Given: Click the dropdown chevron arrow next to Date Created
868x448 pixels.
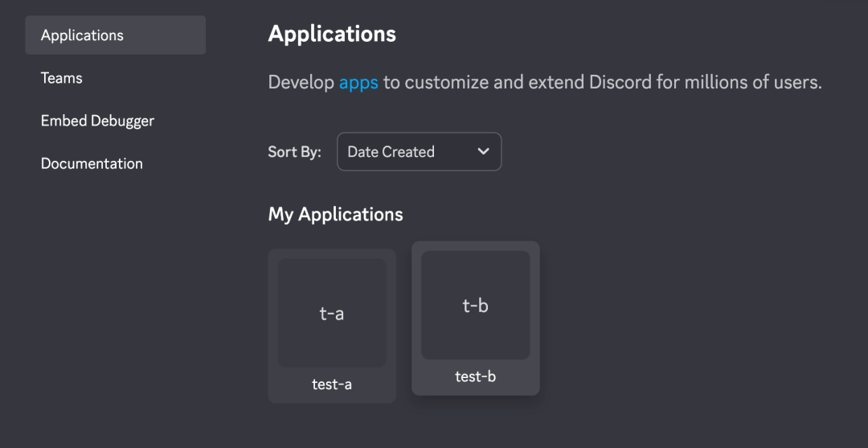Looking at the screenshot, I should pyautogui.click(x=483, y=151).
